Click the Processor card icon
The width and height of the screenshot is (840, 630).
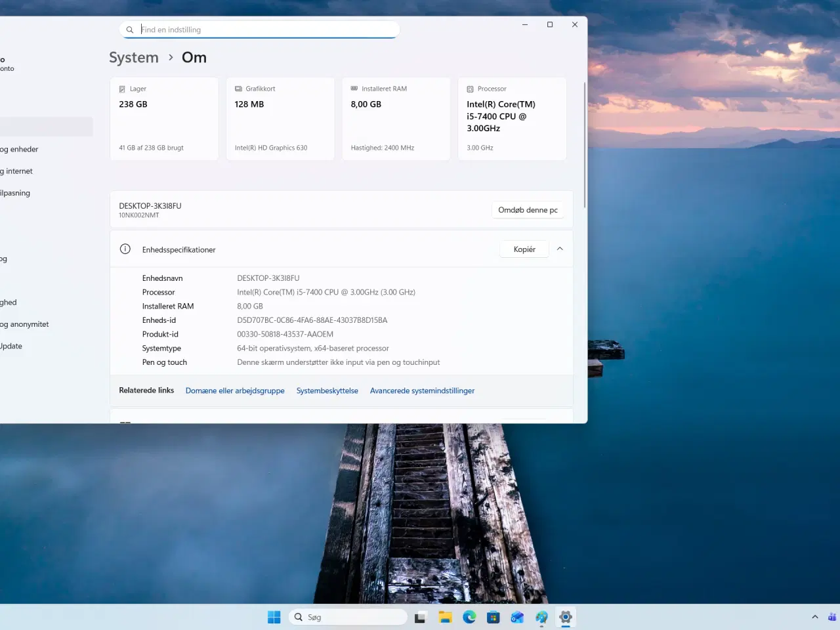469,88
